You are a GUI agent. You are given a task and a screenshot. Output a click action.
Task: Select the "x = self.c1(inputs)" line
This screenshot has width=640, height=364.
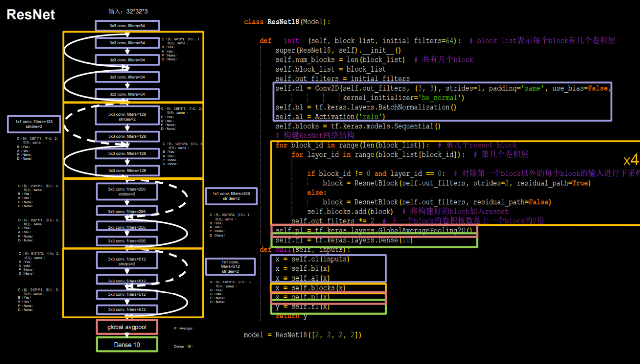tap(313, 259)
